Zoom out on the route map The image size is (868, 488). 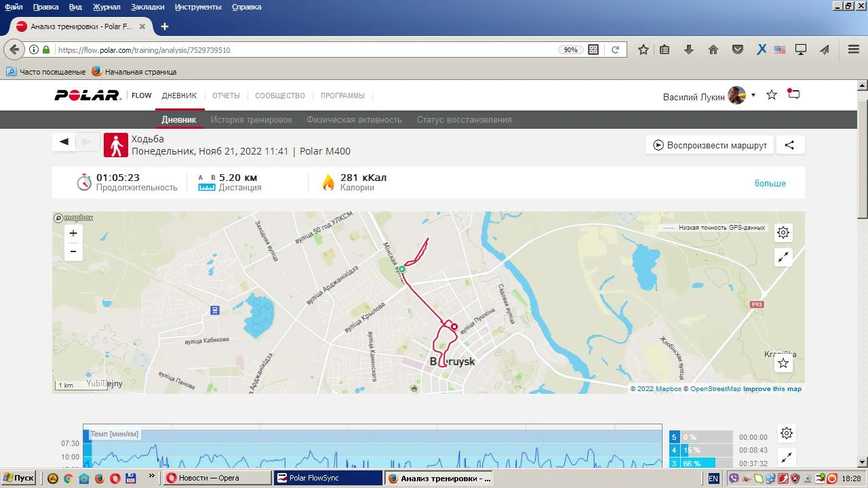[x=73, y=251]
